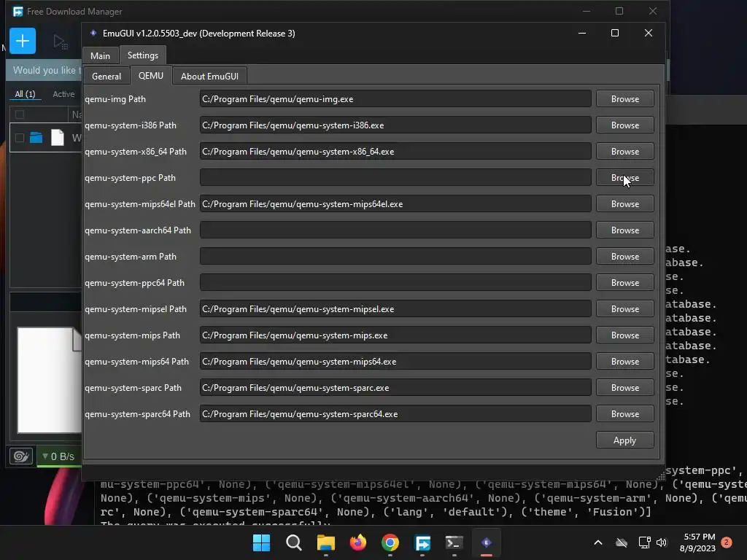The image size is (747, 560).
Task: Maximize the EmuGUI window
Action: pos(615,33)
